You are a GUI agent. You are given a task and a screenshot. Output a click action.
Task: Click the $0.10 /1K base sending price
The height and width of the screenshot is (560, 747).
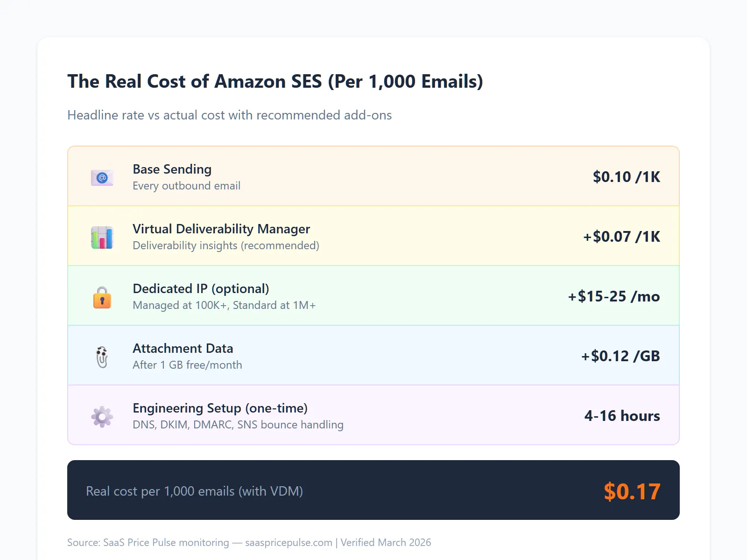click(x=626, y=176)
